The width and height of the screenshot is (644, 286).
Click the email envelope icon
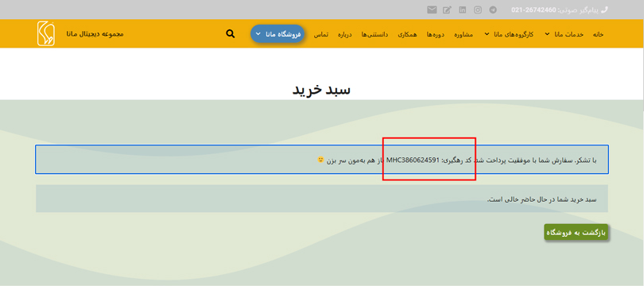(x=432, y=10)
